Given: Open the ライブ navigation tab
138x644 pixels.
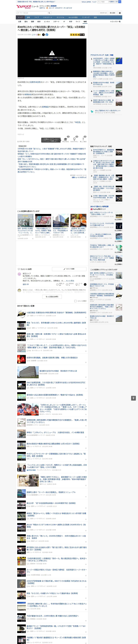Looking at the screenshot, I should pos(37,17).
